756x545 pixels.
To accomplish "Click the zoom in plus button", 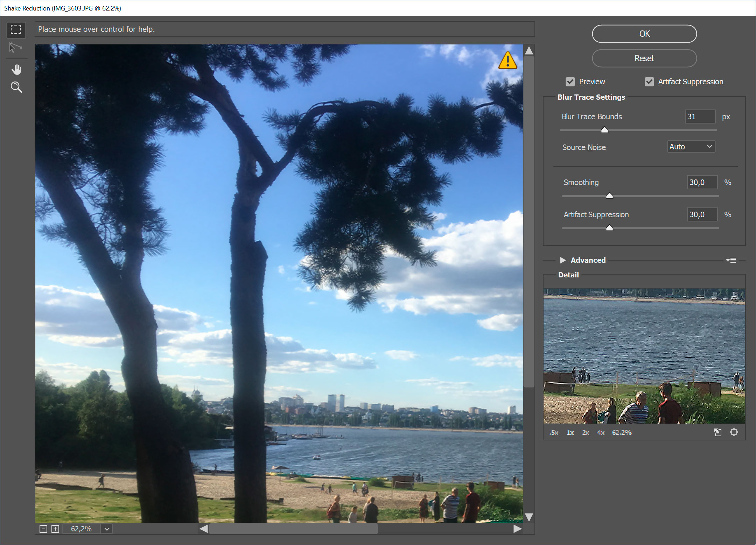I will pos(55,529).
